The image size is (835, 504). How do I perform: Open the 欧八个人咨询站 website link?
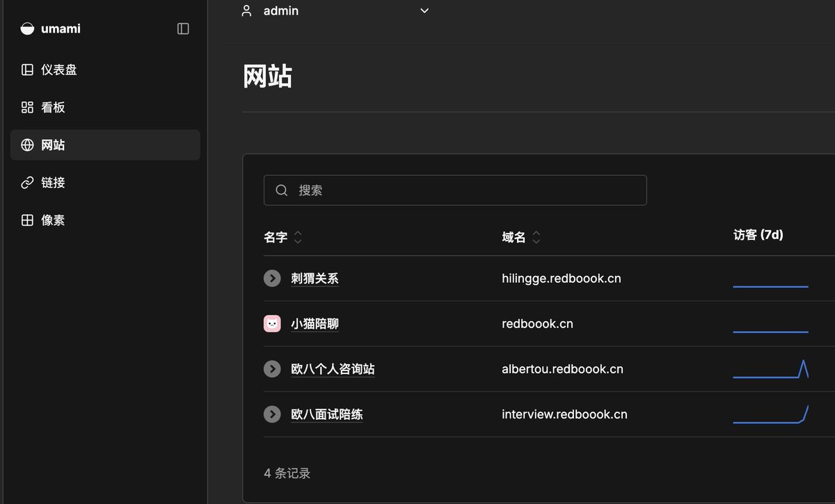[x=333, y=369]
